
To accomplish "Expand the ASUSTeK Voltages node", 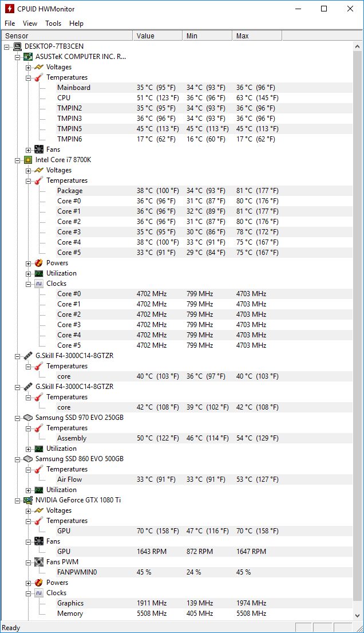I will coord(28,68).
